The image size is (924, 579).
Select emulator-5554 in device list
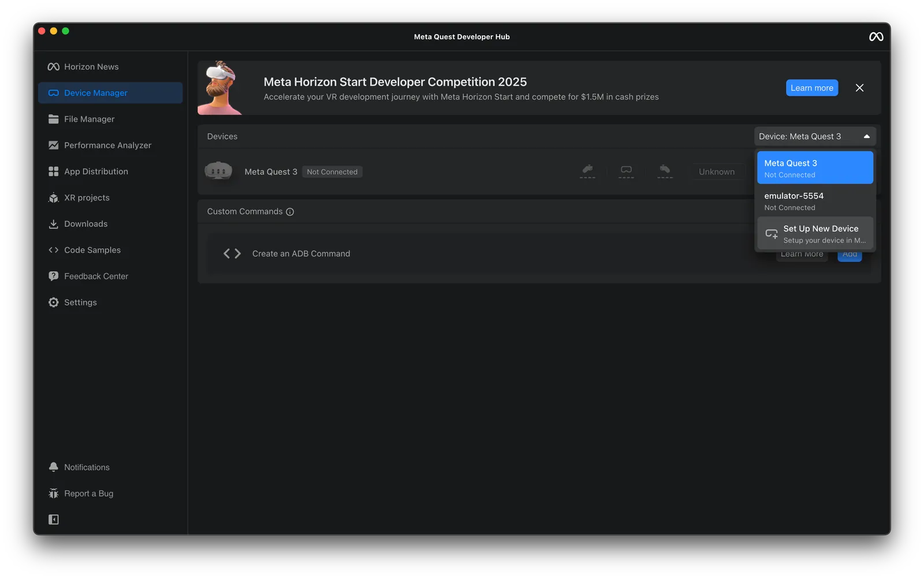pyautogui.click(x=815, y=201)
